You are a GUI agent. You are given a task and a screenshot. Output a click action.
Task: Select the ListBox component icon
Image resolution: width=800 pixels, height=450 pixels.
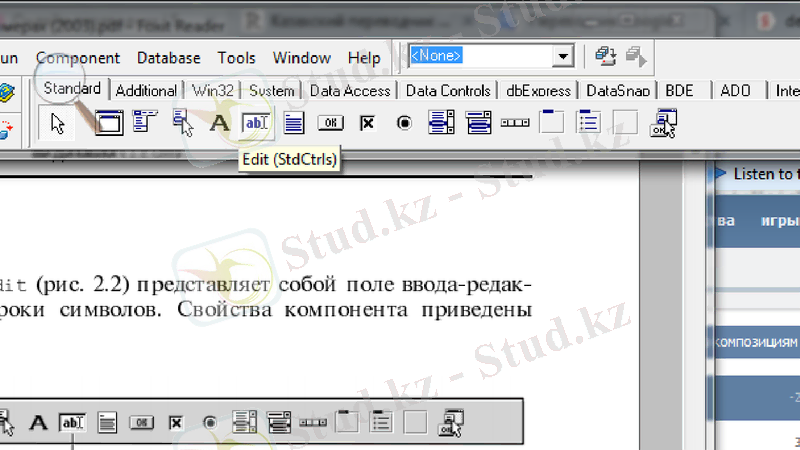click(x=441, y=122)
